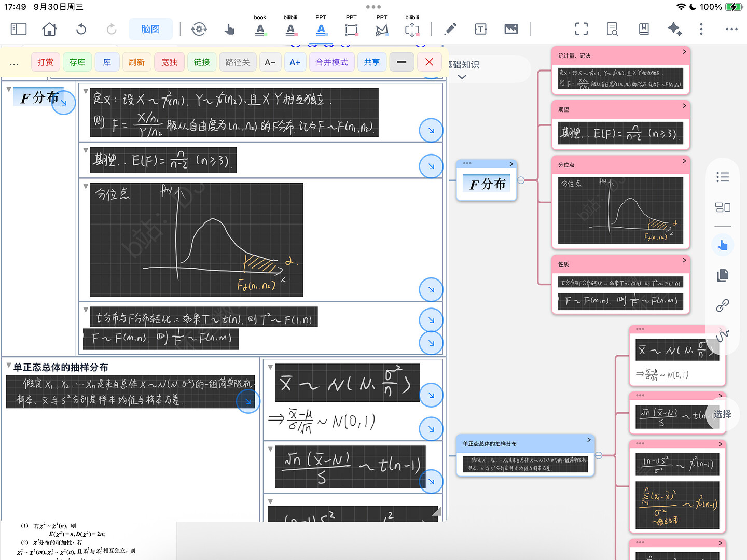Open the horizontal more-options menu
Image resolution: width=747 pixels, height=560 pixels.
point(731,29)
